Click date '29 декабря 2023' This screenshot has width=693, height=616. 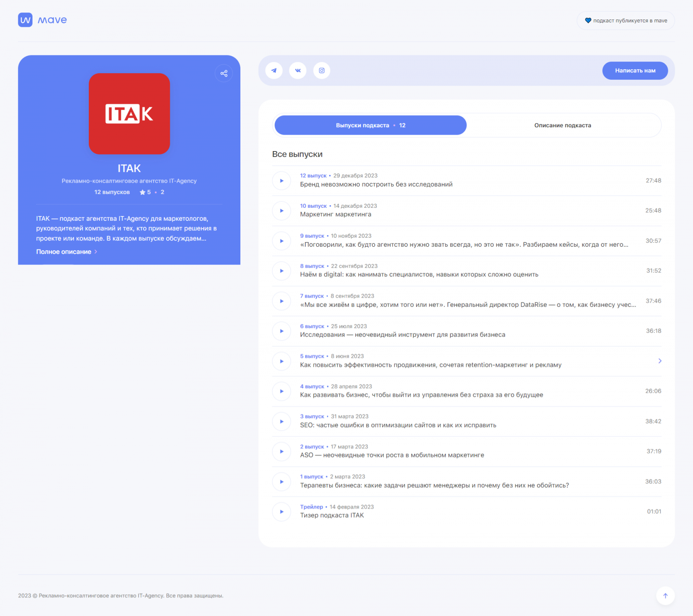pos(355,176)
